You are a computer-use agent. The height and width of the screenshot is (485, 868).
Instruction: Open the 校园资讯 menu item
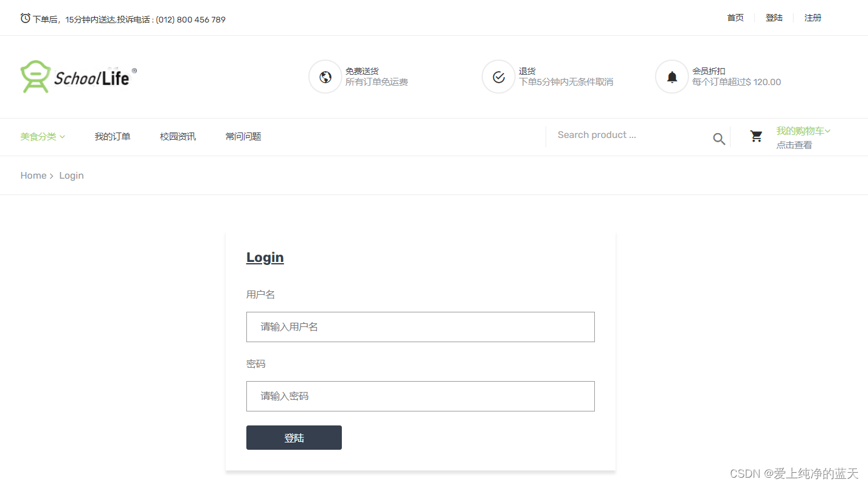pos(178,137)
